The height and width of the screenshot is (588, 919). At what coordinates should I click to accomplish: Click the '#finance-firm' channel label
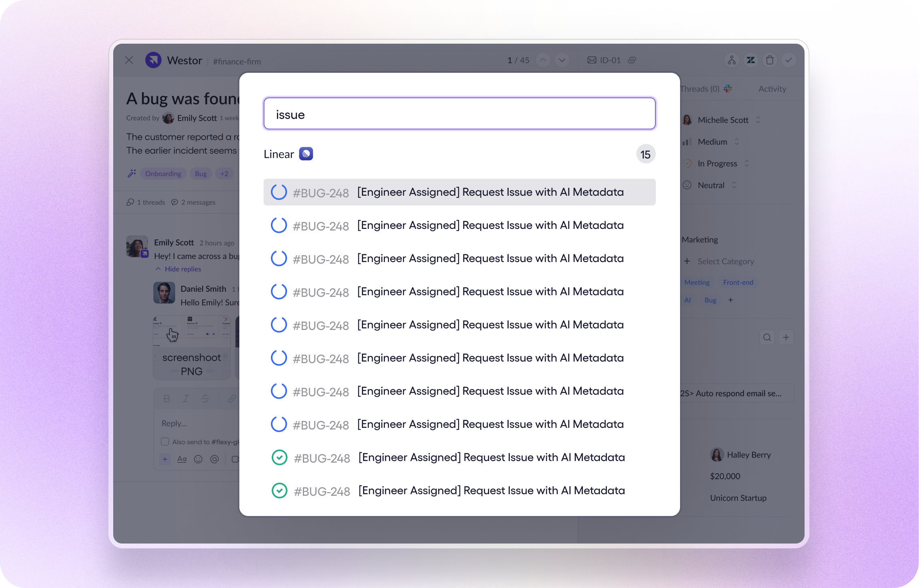tap(237, 61)
